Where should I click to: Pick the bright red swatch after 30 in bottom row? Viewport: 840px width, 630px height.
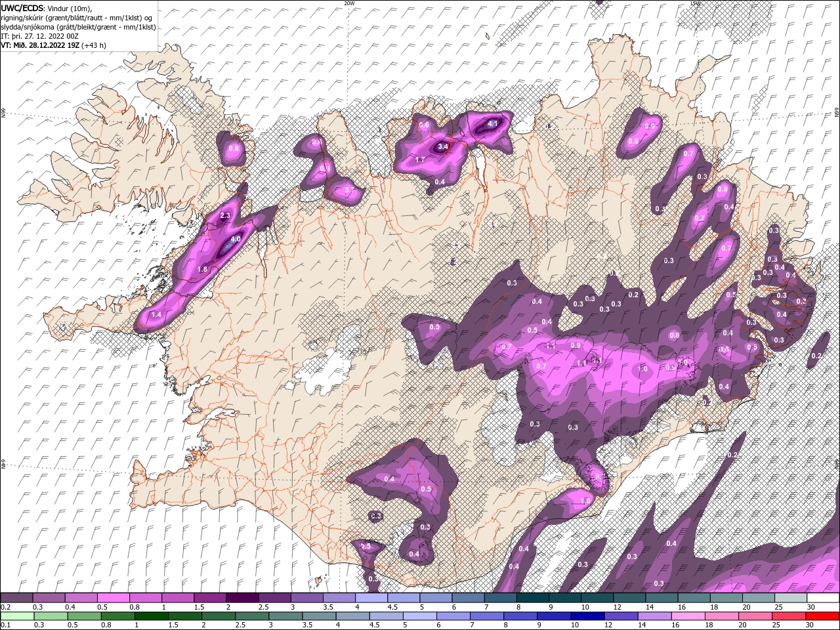click(x=823, y=616)
